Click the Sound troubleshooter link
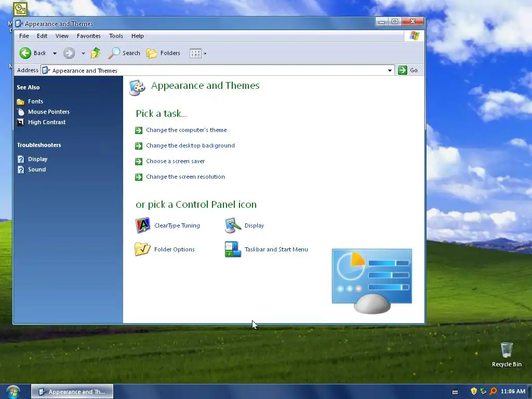Image resolution: width=532 pixels, height=399 pixels. 37,169
